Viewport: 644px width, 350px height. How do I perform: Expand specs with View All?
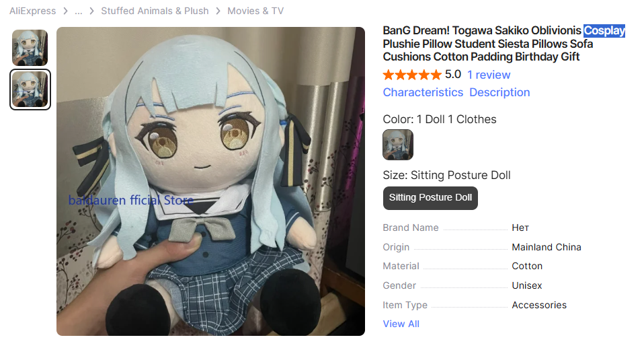click(401, 324)
